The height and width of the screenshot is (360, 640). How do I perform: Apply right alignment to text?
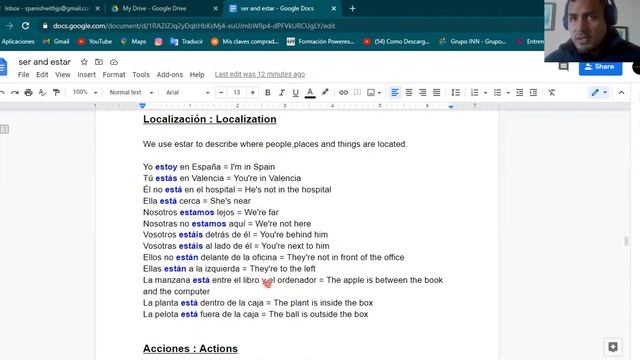click(422, 93)
